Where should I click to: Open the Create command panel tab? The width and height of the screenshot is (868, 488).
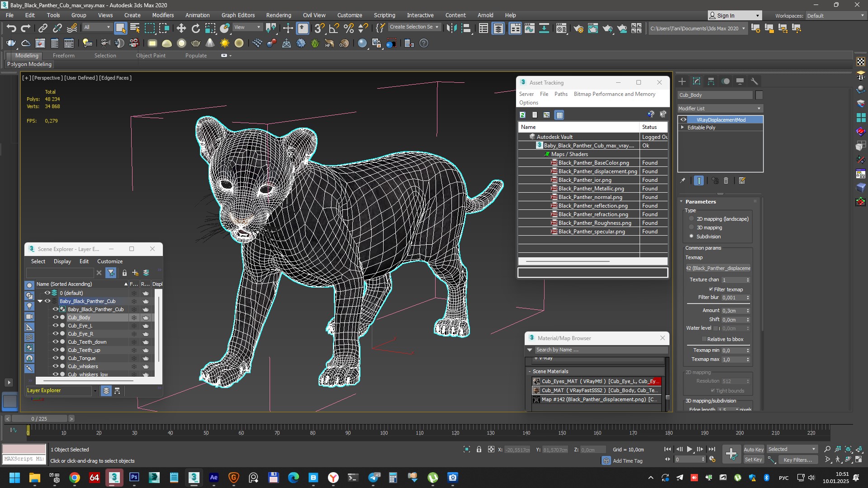pyautogui.click(x=682, y=81)
